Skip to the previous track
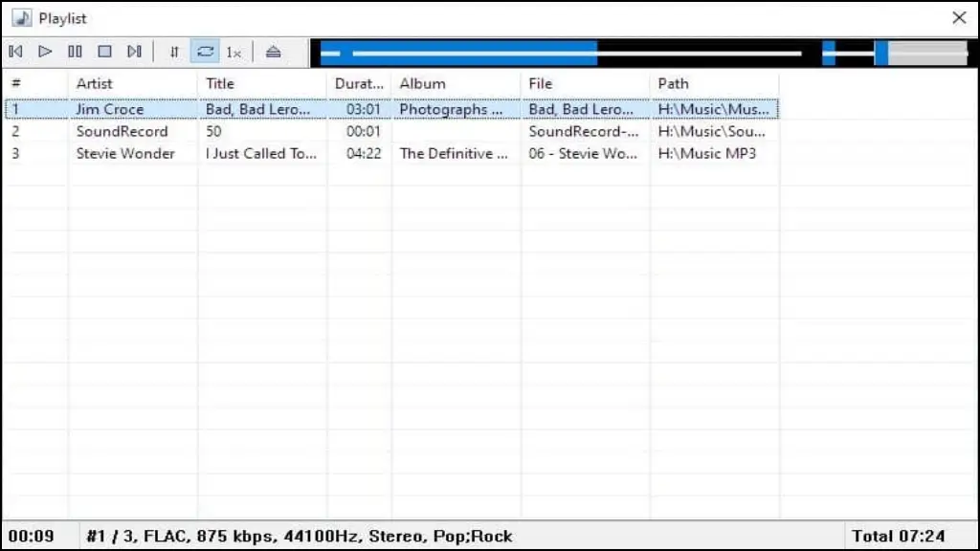Image resolution: width=980 pixels, height=551 pixels. (15, 52)
